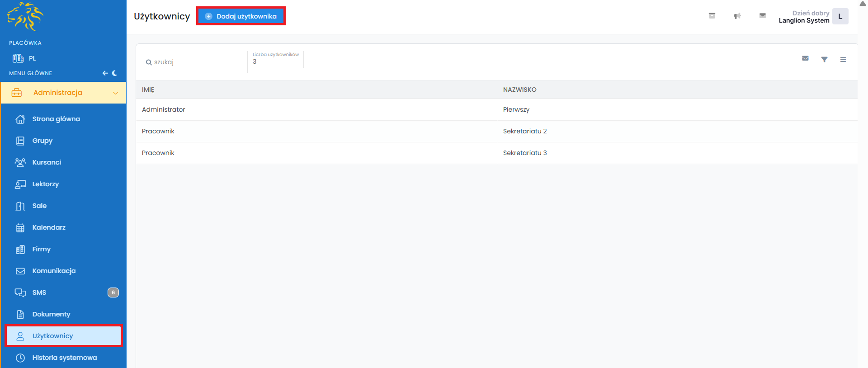868x368 pixels.
Task: Send message via table toolbar envelope icon
Action: [x=805, y=59]
